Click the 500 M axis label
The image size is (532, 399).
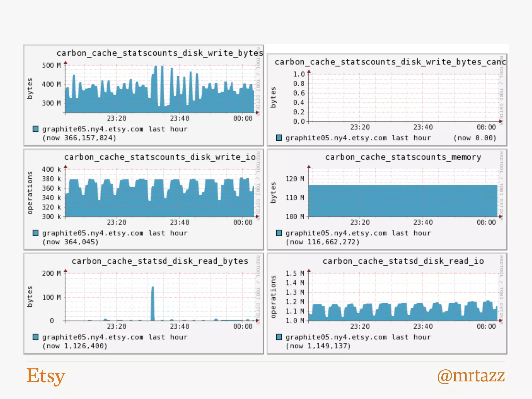click(x=51, y=65)
